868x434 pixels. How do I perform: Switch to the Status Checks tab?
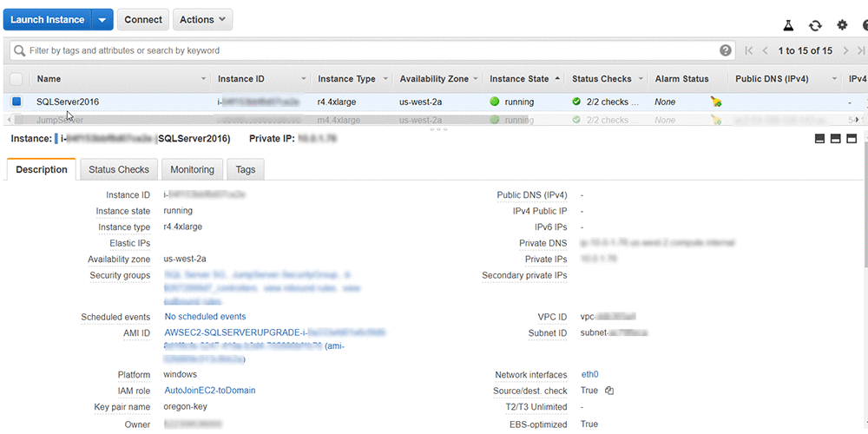(118, 169)
